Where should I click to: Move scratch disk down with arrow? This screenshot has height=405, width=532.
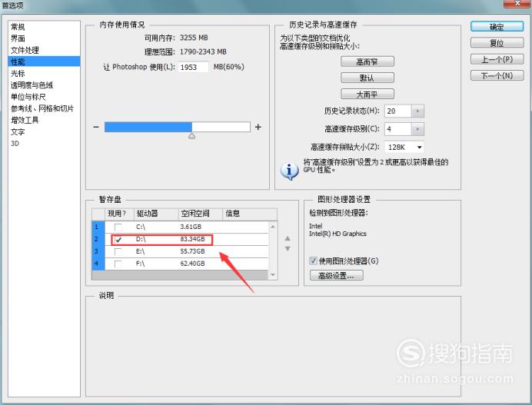288,249
